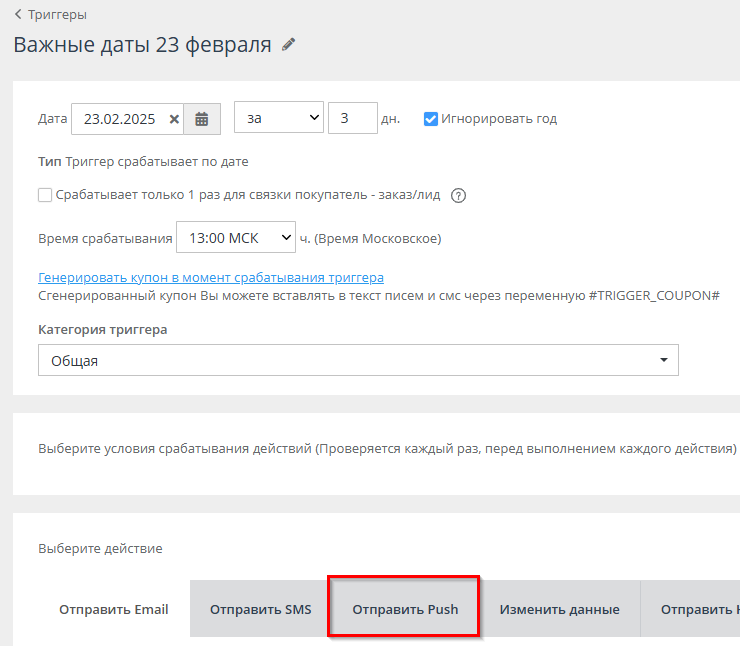Click the question mark help icon
740x646 pixels.
tap(459, 195)
